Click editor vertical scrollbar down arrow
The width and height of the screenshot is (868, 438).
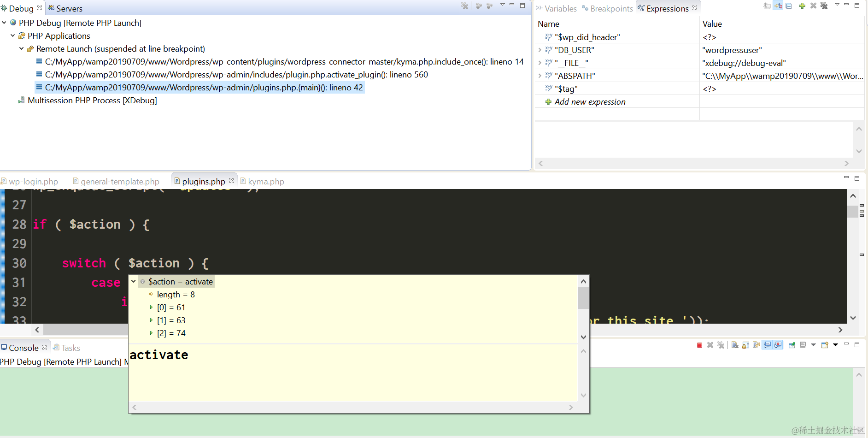[853, 318]
